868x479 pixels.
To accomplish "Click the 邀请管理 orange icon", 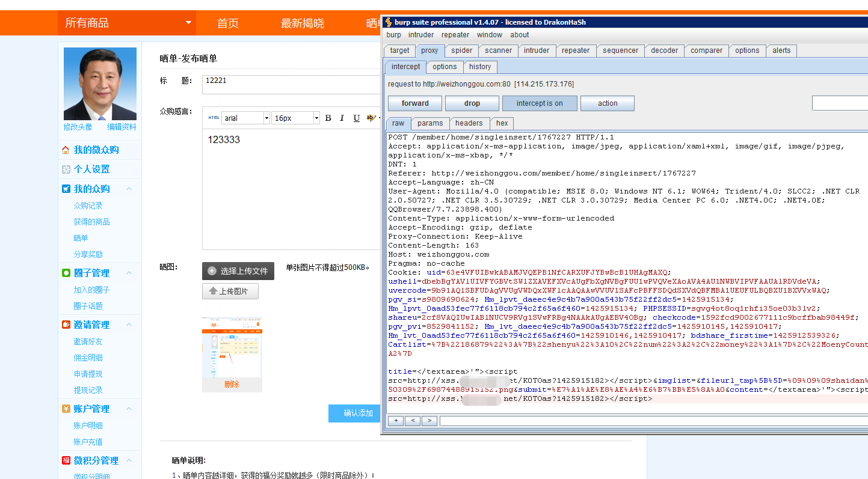I will (x=66, y=325).
